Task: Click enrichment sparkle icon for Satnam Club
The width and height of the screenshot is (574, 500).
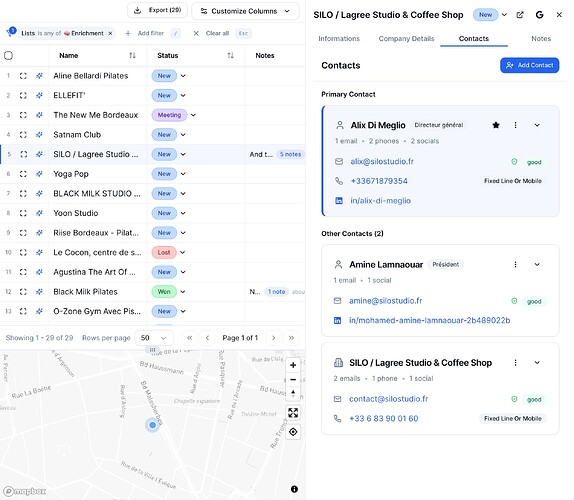Action: [x=39, y=135]
